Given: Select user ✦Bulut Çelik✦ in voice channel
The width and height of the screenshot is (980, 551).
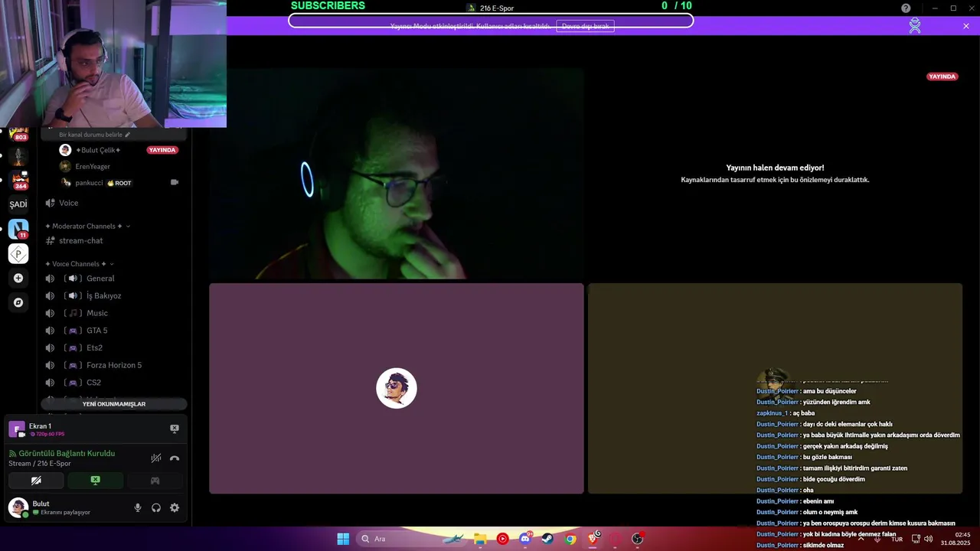Looking at the screenshot, I should 98,150.
